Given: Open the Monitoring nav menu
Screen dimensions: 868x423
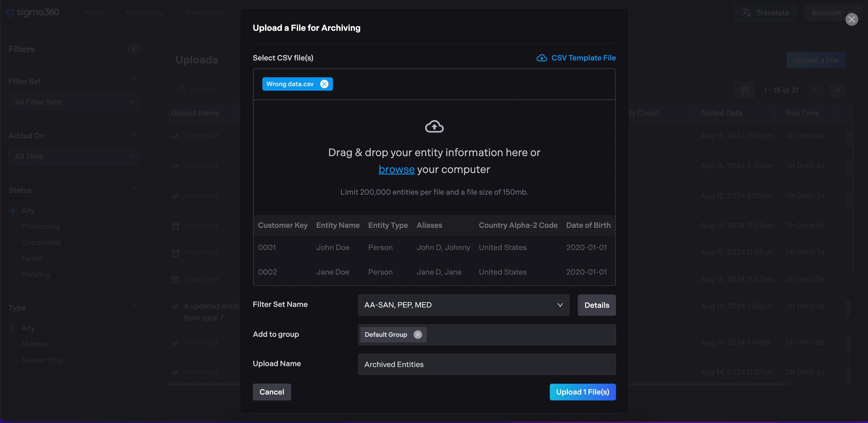Looking at the screenshot, I should (x=144, y=13).
